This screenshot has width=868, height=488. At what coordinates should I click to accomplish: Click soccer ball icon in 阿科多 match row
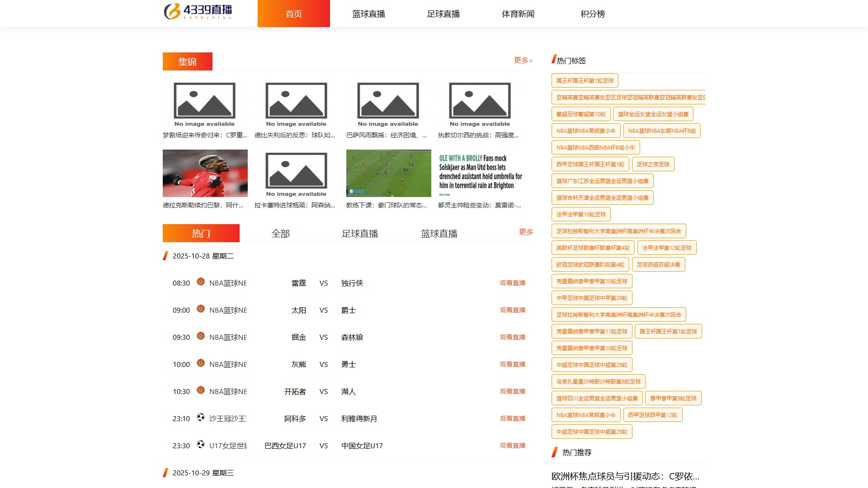coord(201,418)
